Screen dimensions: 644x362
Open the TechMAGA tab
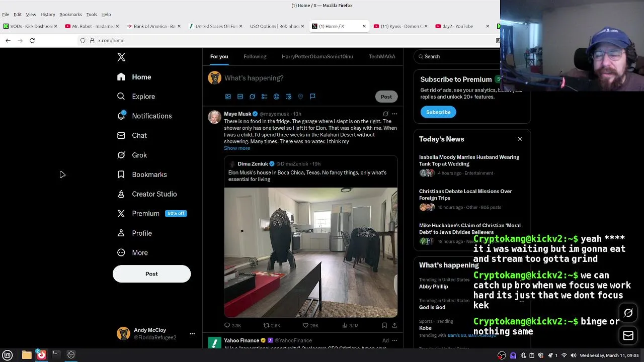tap(382, 57)
